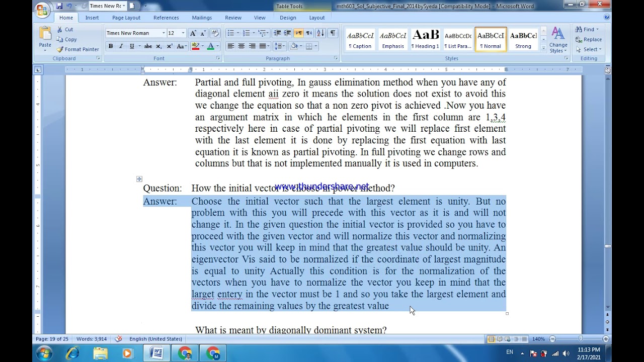The image size is (644, 362).
Task: Shrink the font size
Action: 203,33
